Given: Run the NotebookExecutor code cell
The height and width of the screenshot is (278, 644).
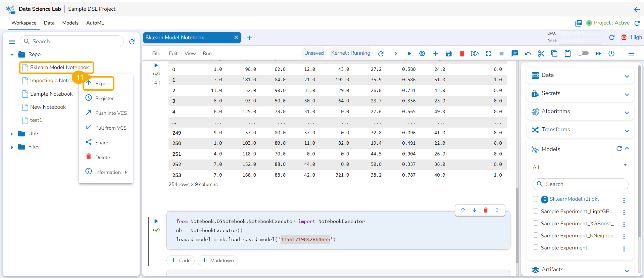Looking at the screenshot, I should pos(156,221).
